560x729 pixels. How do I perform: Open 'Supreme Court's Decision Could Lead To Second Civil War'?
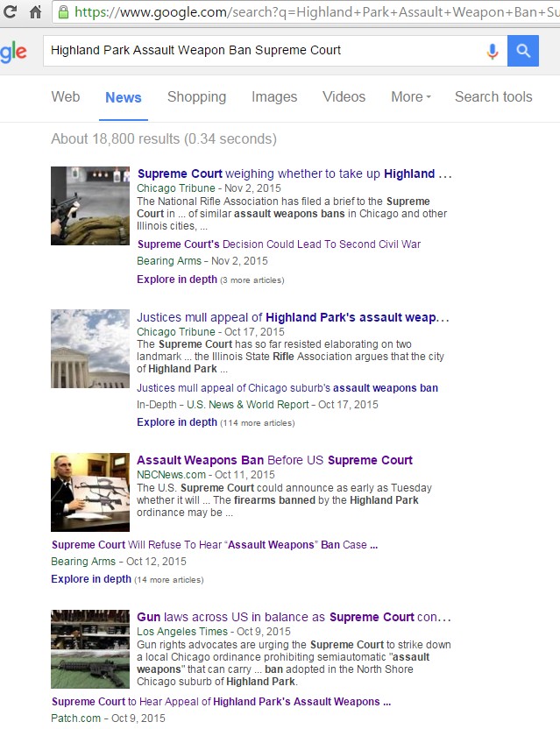279,244
